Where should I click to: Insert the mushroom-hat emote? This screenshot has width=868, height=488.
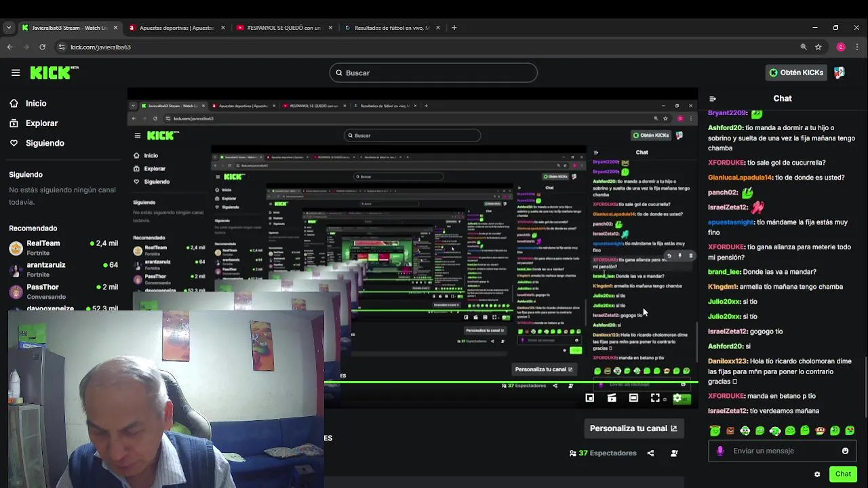pyautogui.click(x=820, y=430)
